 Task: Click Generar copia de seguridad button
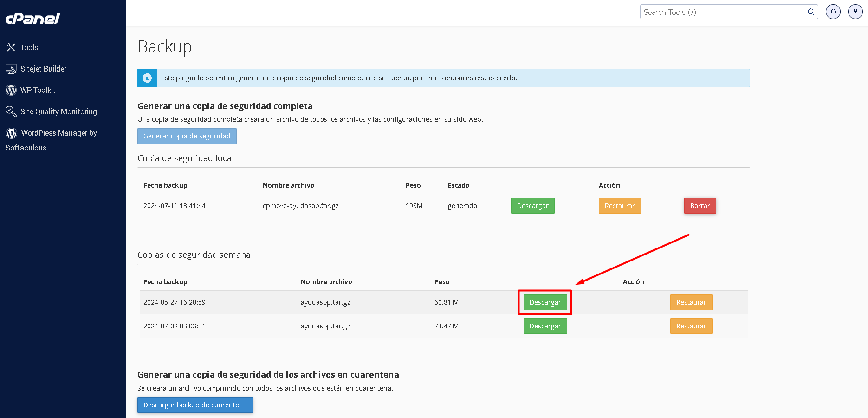187,136
